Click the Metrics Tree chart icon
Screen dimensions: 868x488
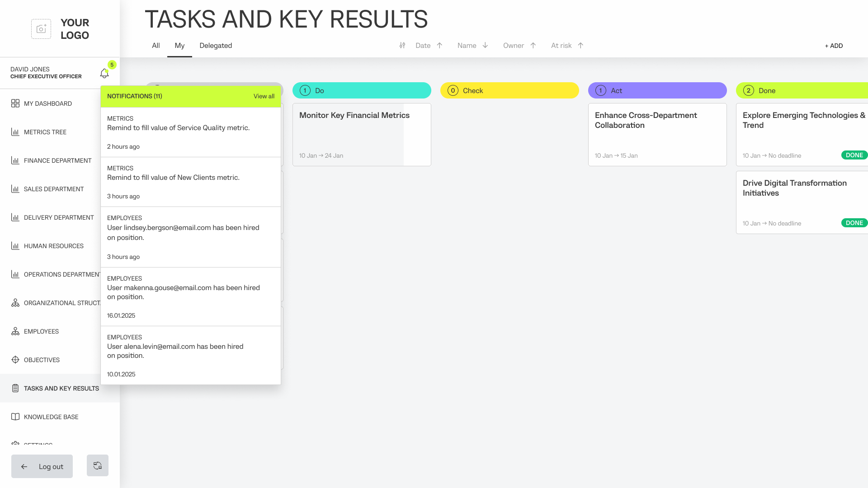coord(15,132)
